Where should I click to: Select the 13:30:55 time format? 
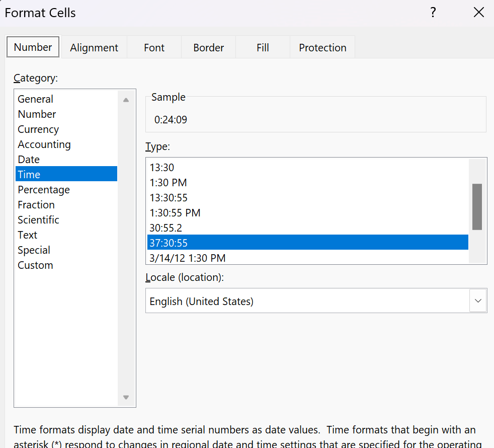pyautogui.click(x=169, y=198)
